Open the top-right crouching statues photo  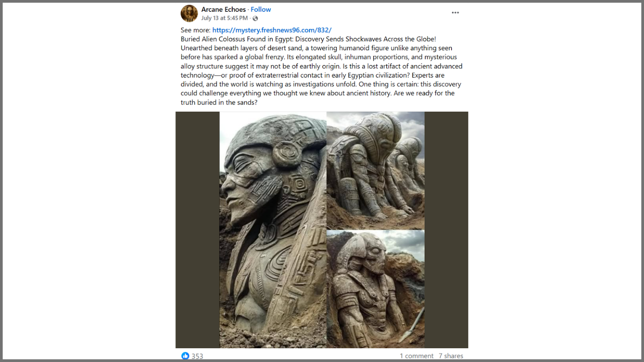(376, 171)
